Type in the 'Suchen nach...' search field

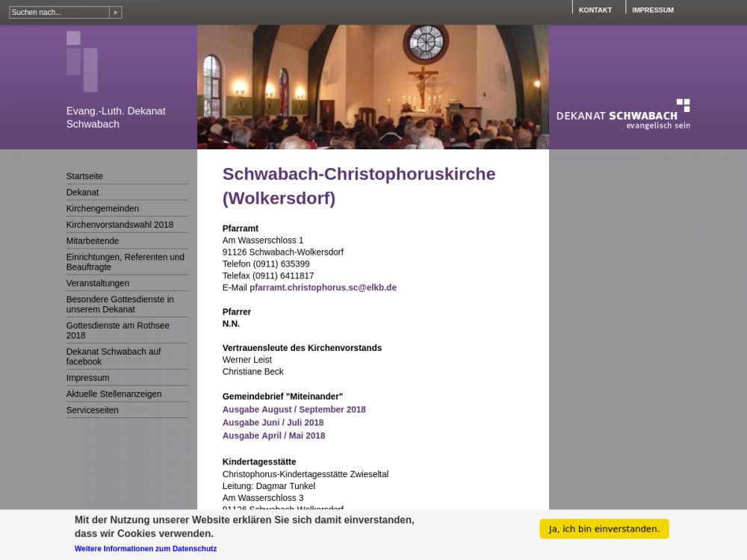59,12
